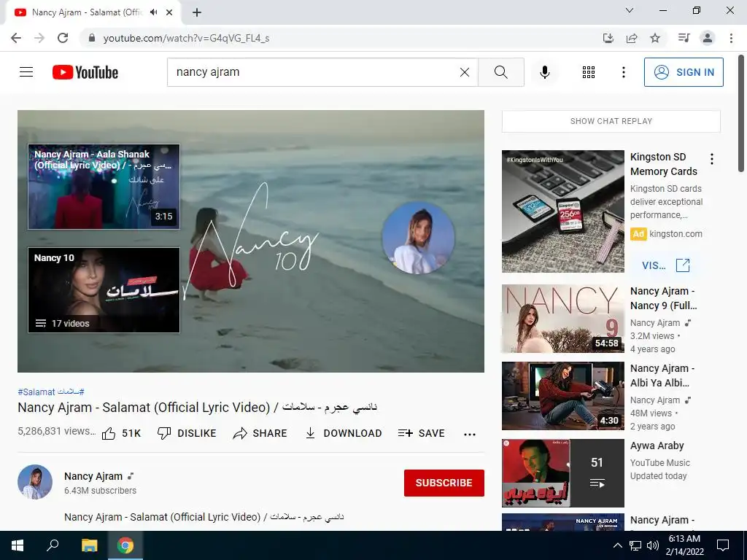Open the YouTube apps grid

589,72
